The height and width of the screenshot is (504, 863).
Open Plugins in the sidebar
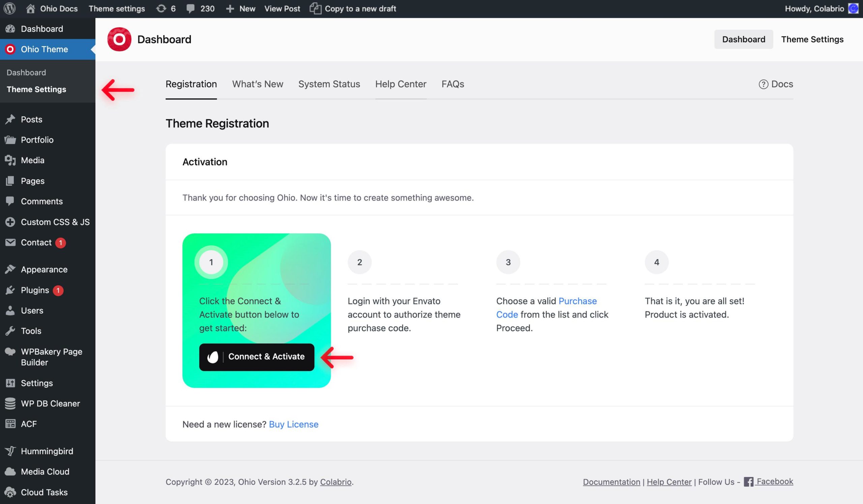[x=35, y=290]
